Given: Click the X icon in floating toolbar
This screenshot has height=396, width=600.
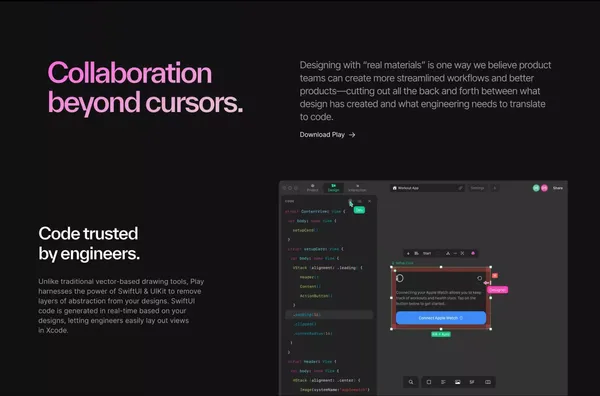Looking at the screenshot, I should (x=462, y=253).
